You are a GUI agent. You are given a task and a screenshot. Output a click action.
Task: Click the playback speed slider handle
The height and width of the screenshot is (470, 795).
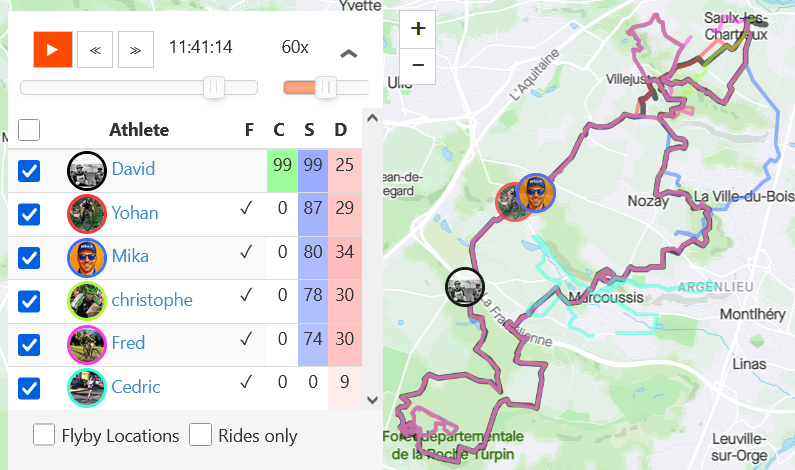pos(325,88)
